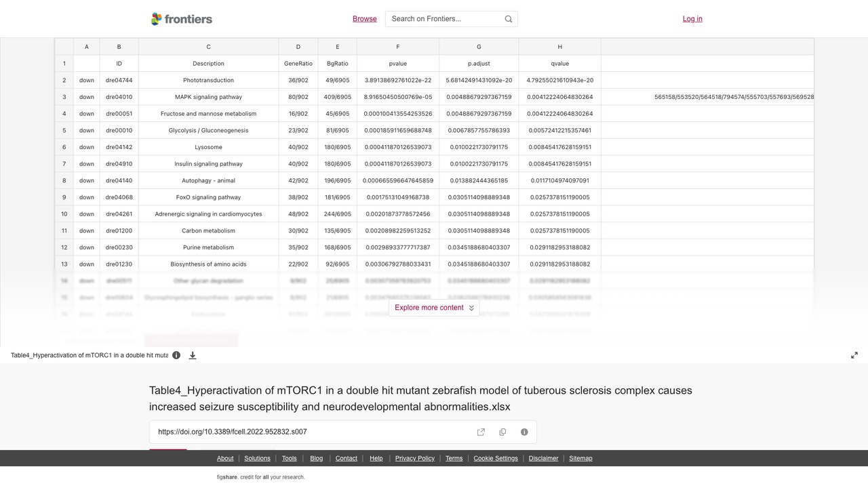Select column C header in the spreadsheet
868x488 pixels.
click(x=208, y=47)
